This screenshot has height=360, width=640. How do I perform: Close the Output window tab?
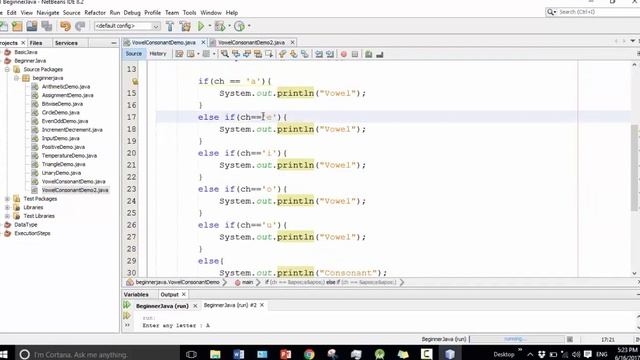pyautogui.click(x=184, y=294)
